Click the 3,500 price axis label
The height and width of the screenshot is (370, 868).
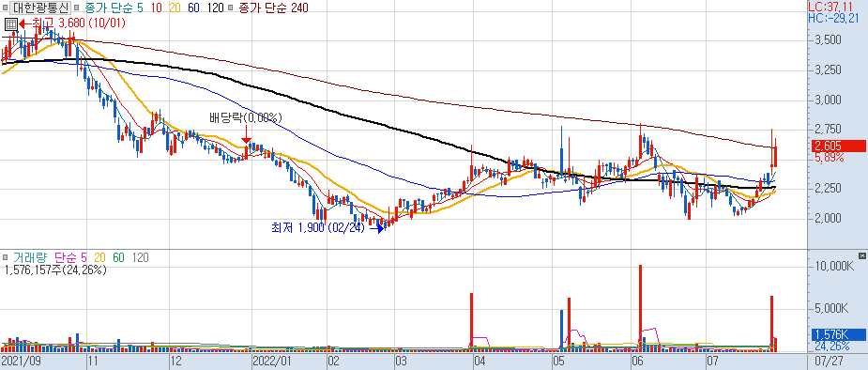(x=828, y=39)
